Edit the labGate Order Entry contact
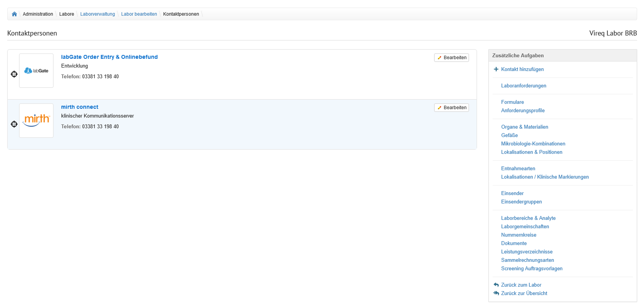This screenshot has width=644, height=308. (451, 58)
